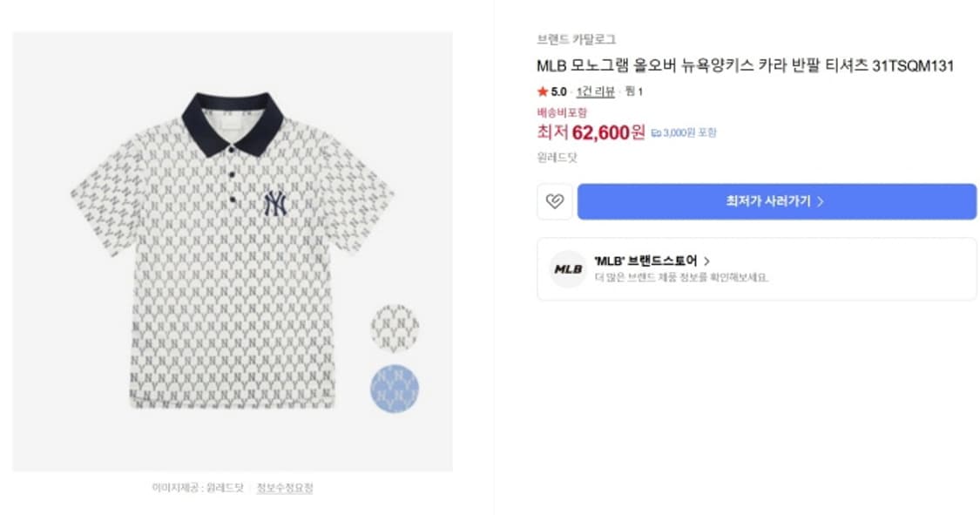Open the '1건 리뷰' review link

point(595,91)
